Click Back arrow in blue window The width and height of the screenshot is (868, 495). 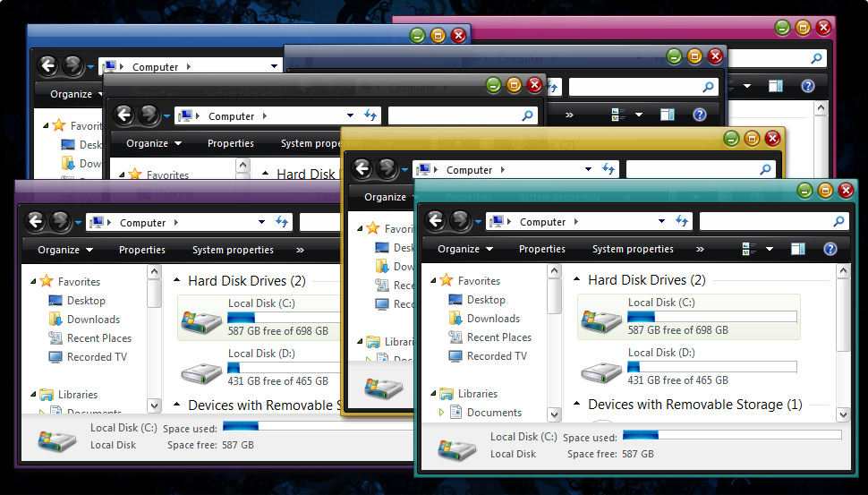click(x=48, y=66)
